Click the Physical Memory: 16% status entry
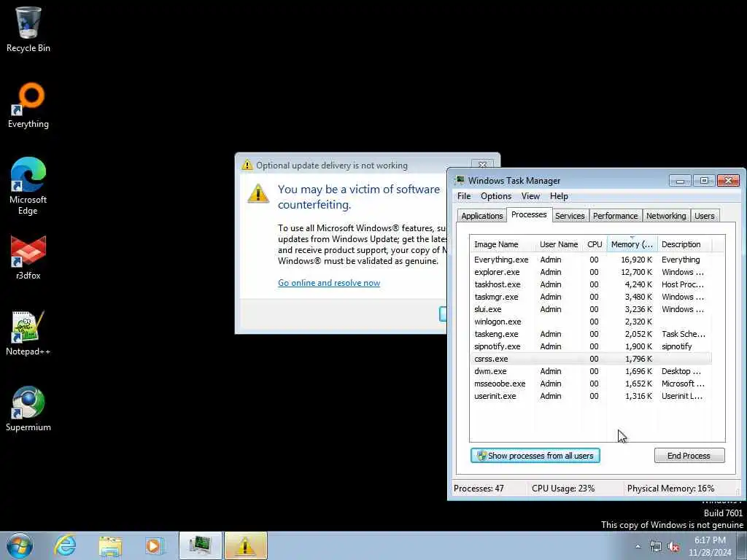The height and width of the screenshot is (560, 747). [670, 489]
